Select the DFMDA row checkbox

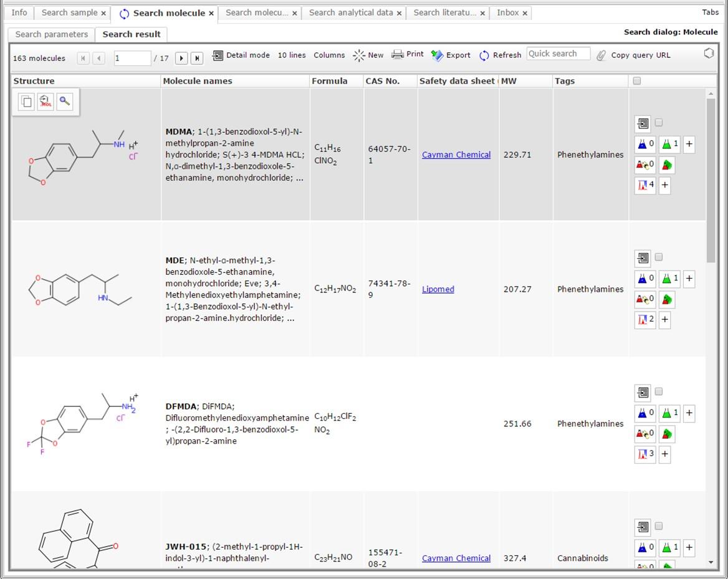click(x=659, y=392)
